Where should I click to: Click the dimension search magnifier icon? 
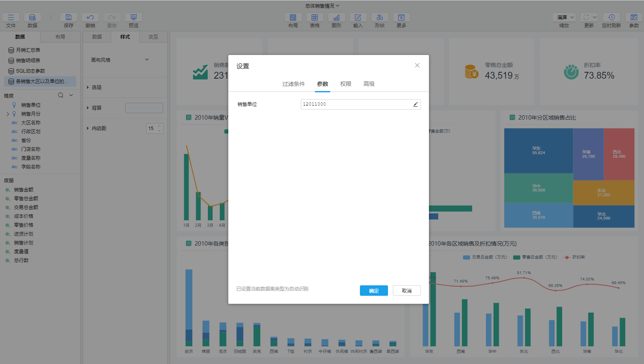point(61,96)
